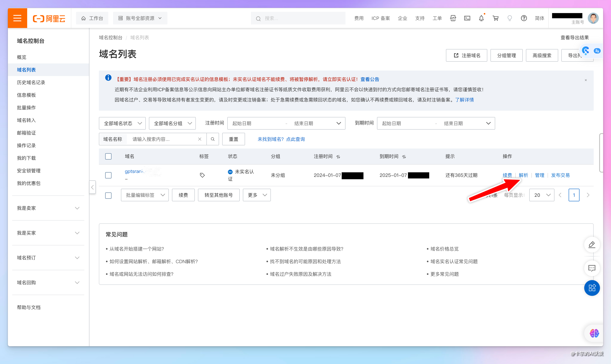Click 管理 link in the gptsrank row

click(x=540, y=175)
